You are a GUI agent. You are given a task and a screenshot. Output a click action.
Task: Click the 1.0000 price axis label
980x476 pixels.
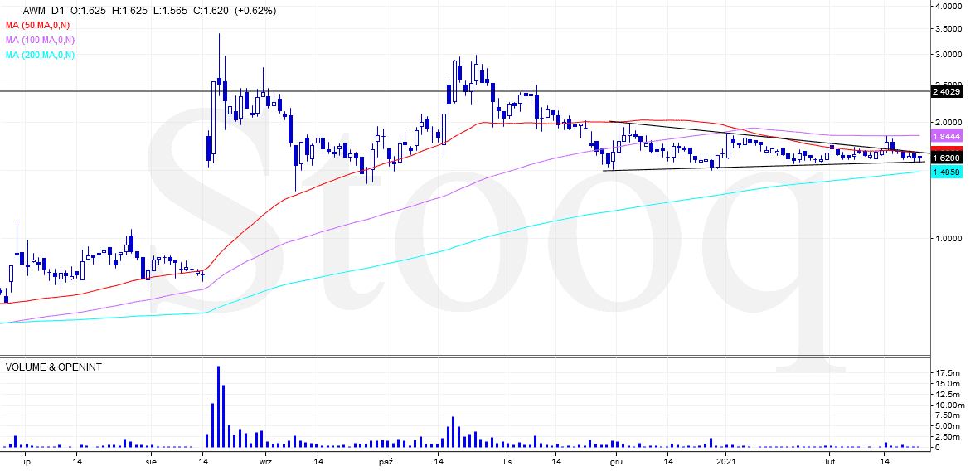pos(948,239)
